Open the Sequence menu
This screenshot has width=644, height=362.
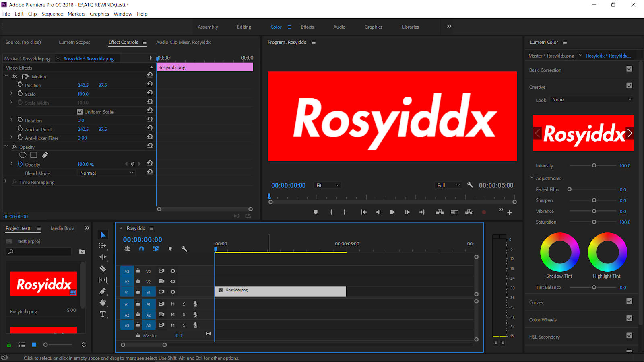(52, 14)
